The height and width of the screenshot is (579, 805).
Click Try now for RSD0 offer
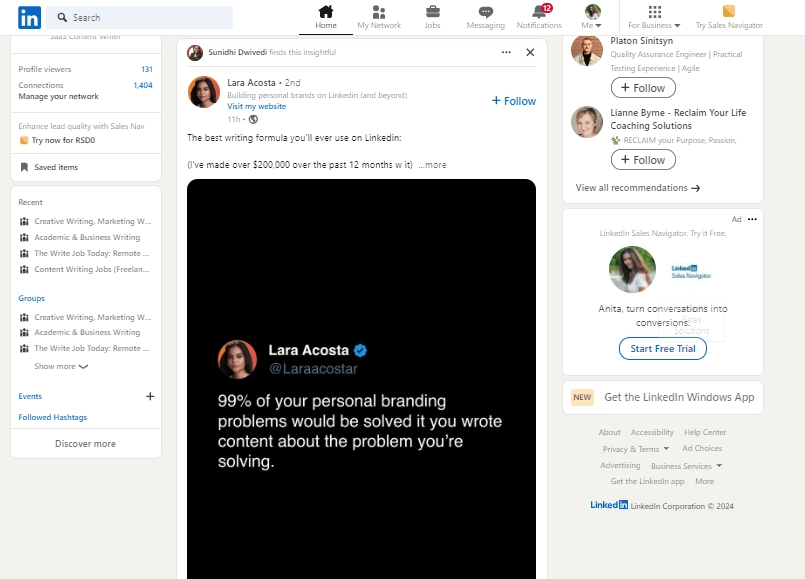tap(63, 140)
